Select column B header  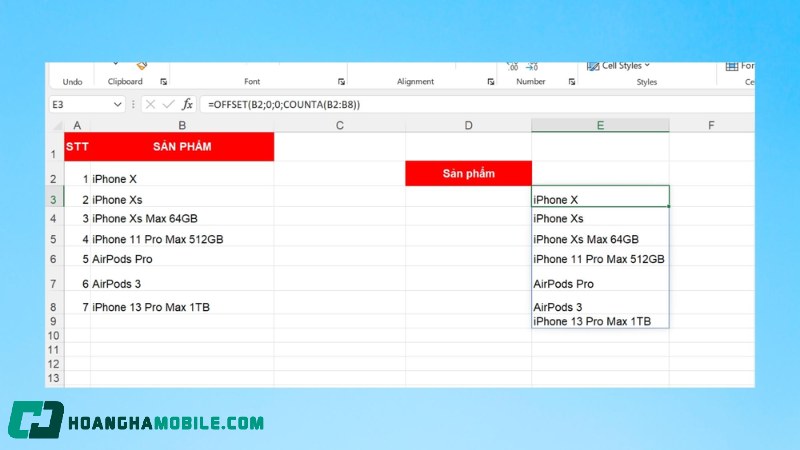tap(182, 126)
